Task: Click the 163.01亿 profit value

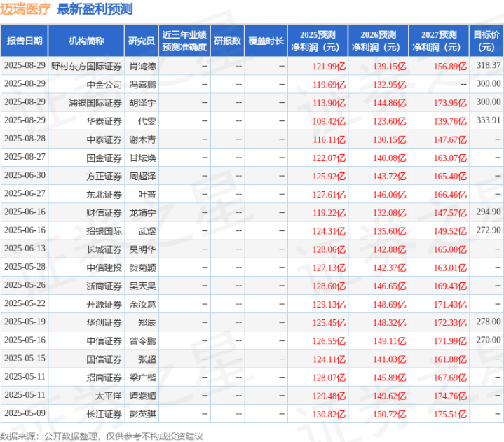Action: click(x=450, y=268)
